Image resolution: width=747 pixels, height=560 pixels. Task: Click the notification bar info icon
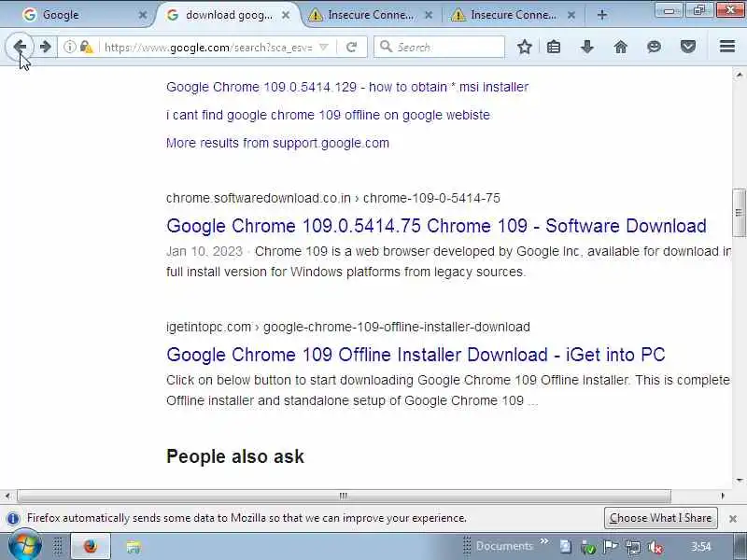click(13, 518)
